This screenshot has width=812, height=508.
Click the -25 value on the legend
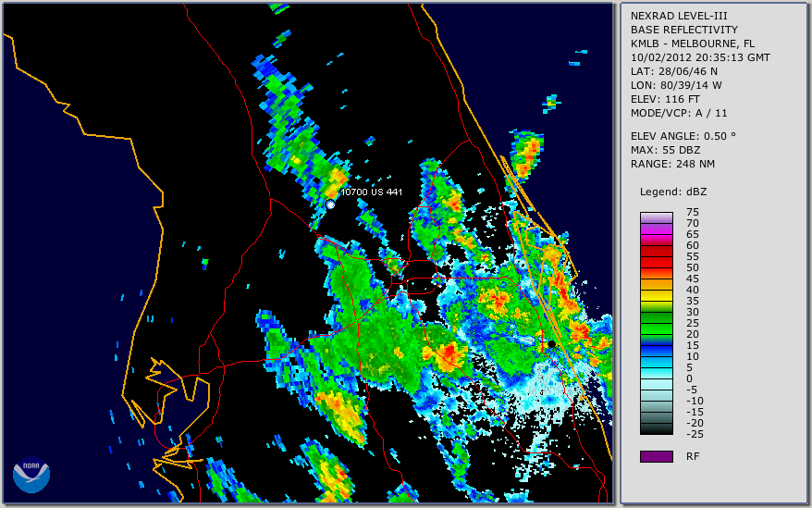695,434
